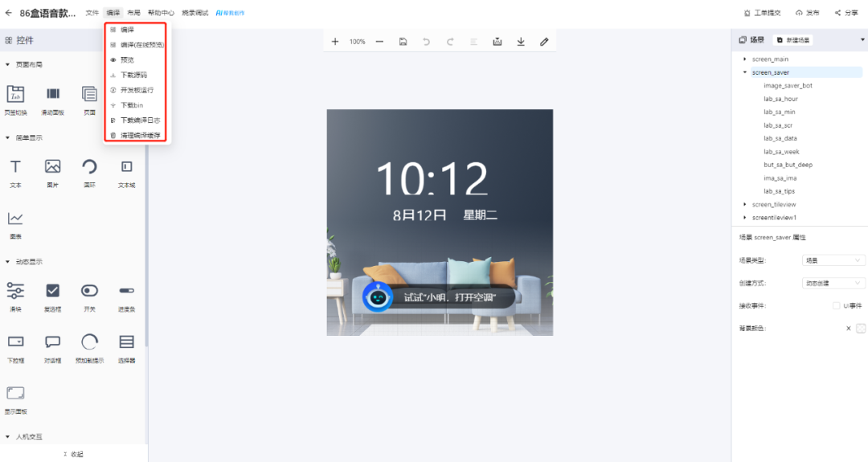868x462 pixels.
Task: Select the 选择器 roller widget
Action: (126, 349)
